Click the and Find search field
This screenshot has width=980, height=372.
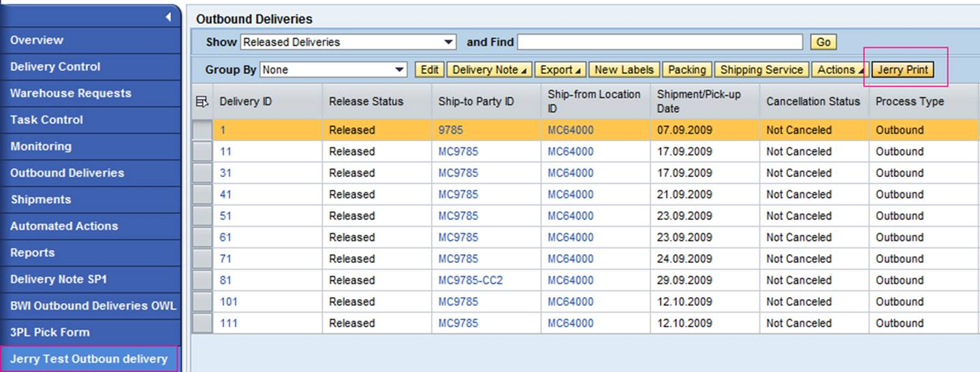[660, 42]
